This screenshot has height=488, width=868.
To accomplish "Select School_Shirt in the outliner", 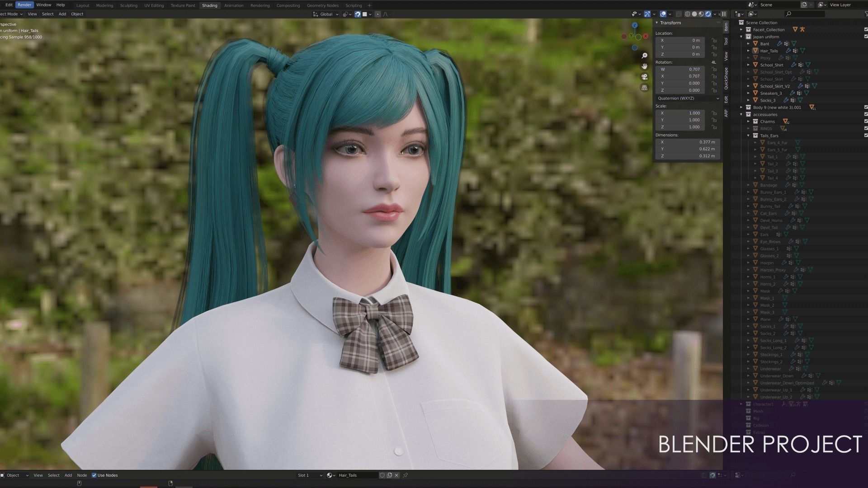I will (x=771, y=65).
